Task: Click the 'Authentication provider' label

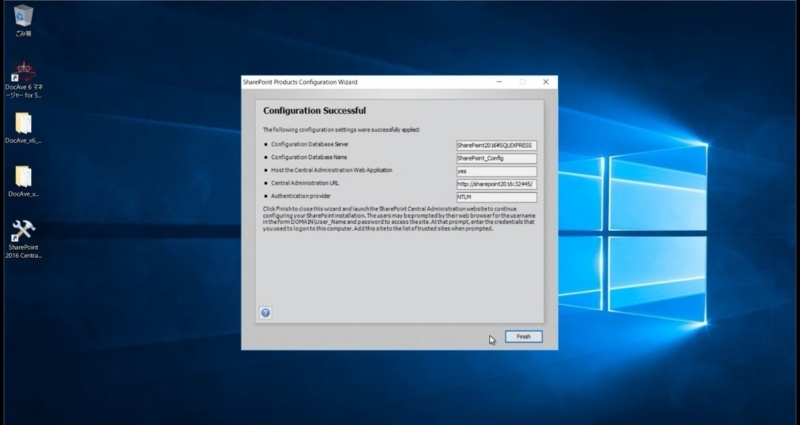Action: [301, 196]
